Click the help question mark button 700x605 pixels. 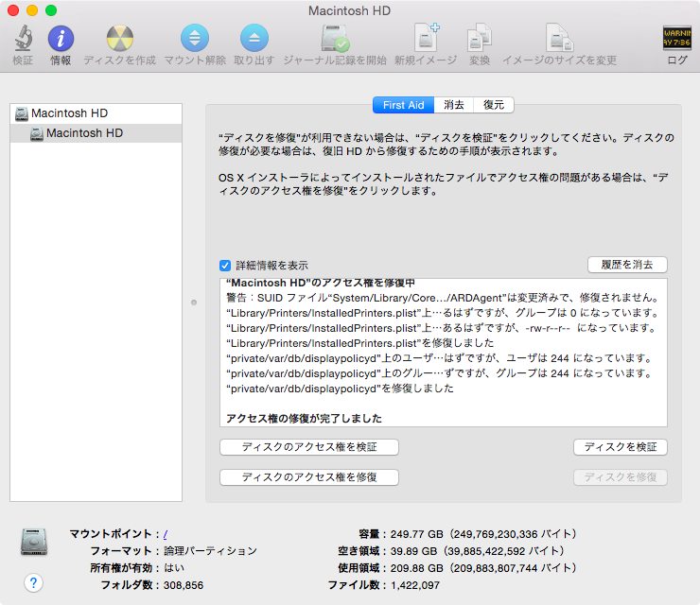coord(33,583)
